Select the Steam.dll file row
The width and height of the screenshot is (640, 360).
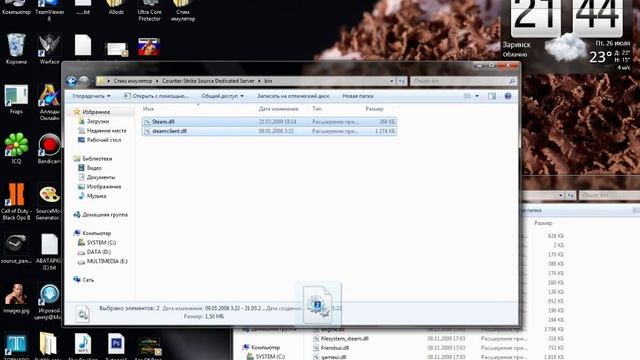pos(269,122)
